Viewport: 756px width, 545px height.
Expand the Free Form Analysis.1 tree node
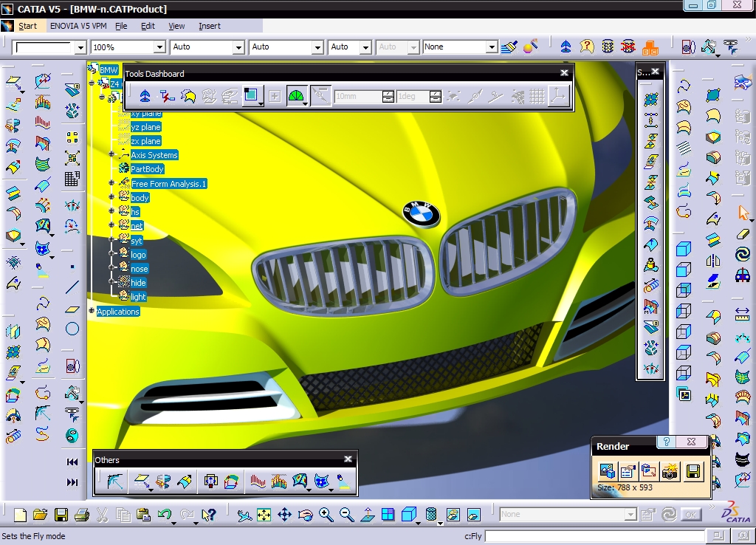pyautogui.click(x=111, y=183)
